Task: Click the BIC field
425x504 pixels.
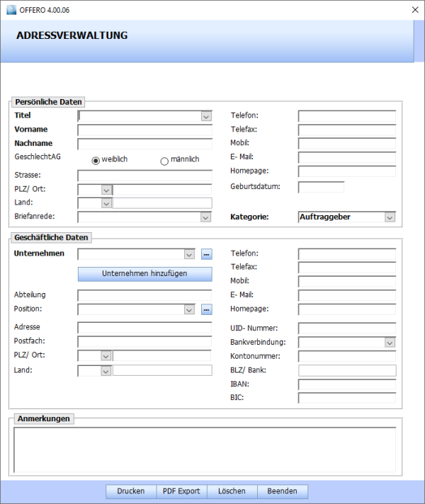Action: pos(347,398)
